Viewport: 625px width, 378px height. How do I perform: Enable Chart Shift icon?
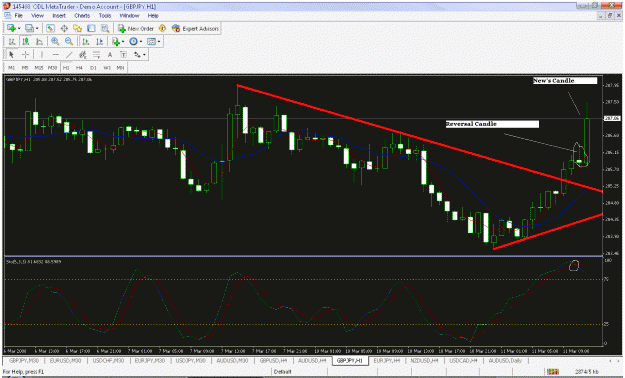[99, 41]
